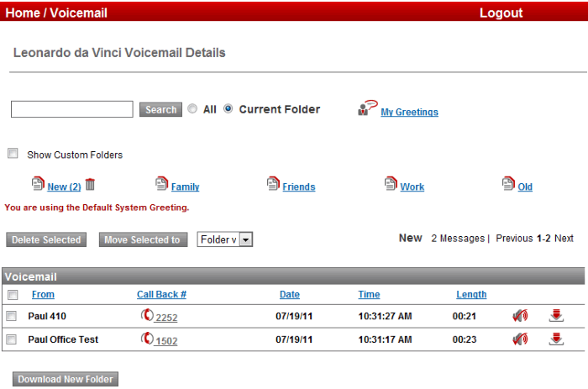Image resolution: width=588 pixels, height=389 pixels.
Task: Click the Download New Folder button
Action: [x=66, y=379]
